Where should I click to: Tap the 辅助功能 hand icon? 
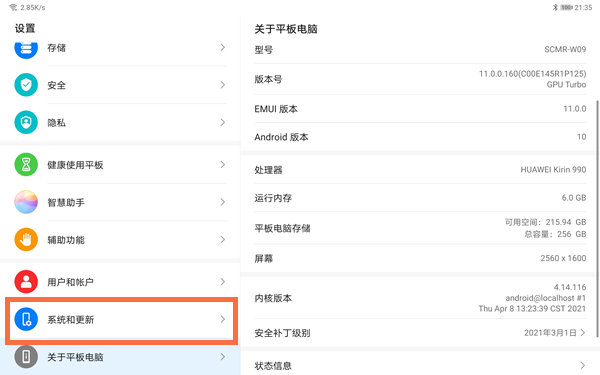[x=26, y=240]
